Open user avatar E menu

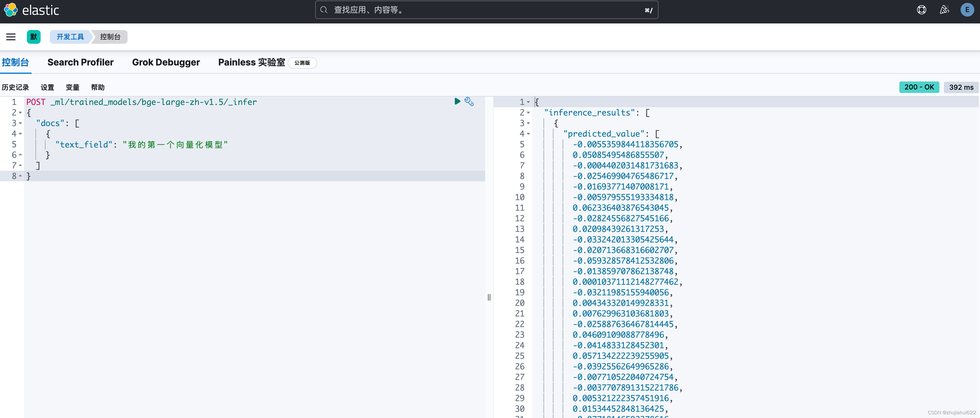pos(967,10)
